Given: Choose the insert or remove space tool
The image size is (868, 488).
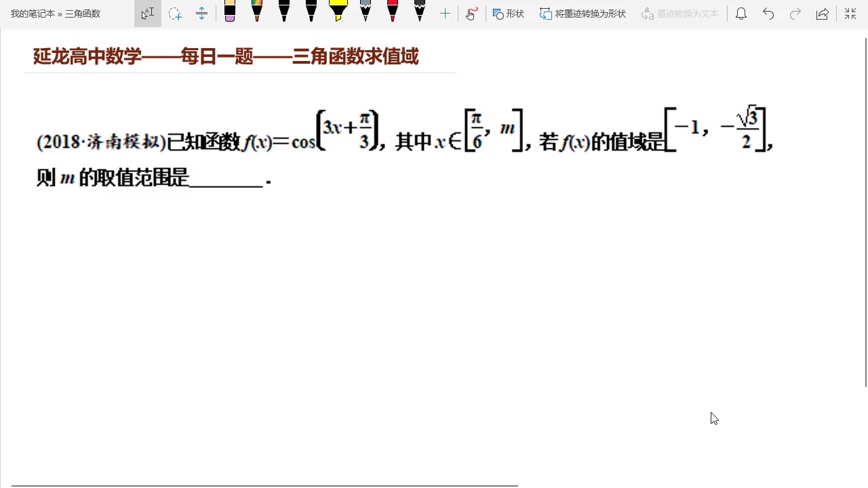Looking at the screenshot, I should pos(201,14).
